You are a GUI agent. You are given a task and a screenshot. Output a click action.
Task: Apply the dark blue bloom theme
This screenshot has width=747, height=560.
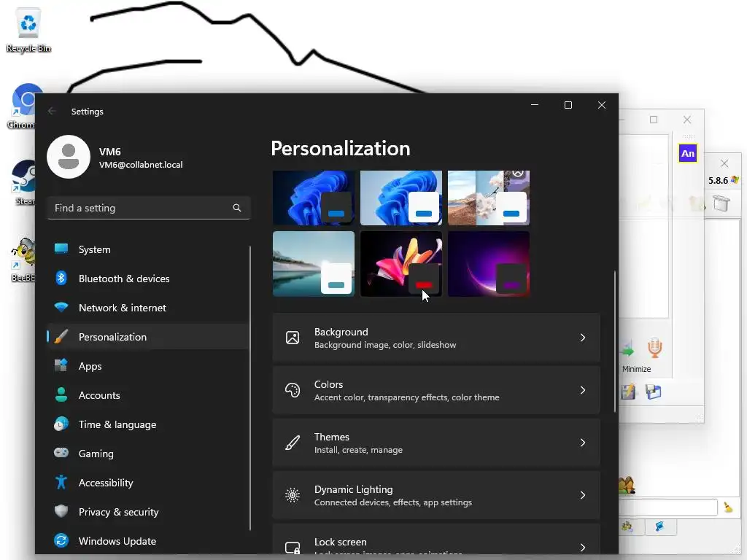(x=314, y=198)
